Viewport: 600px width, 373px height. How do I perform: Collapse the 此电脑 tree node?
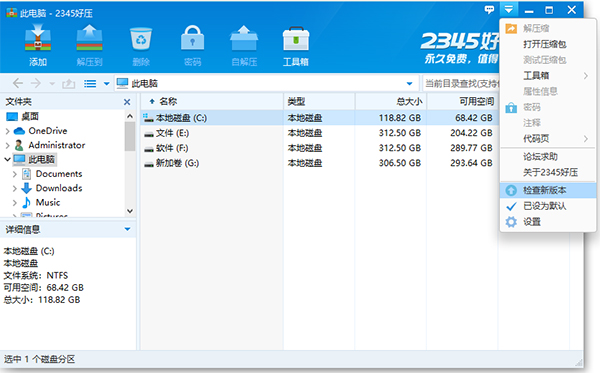point(8,159)
